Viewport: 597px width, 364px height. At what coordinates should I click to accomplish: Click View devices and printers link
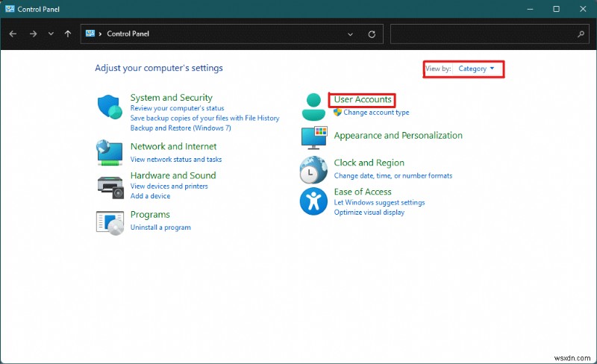[x=169, y=186]
